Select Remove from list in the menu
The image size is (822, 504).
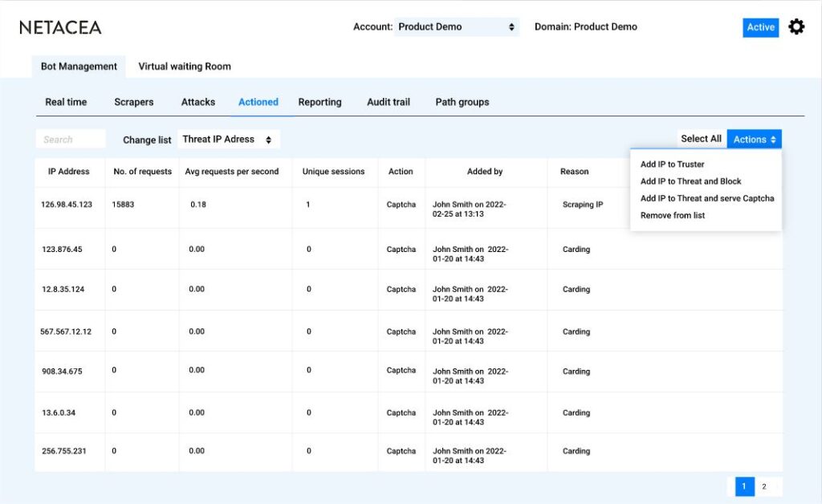coord(673,215)
